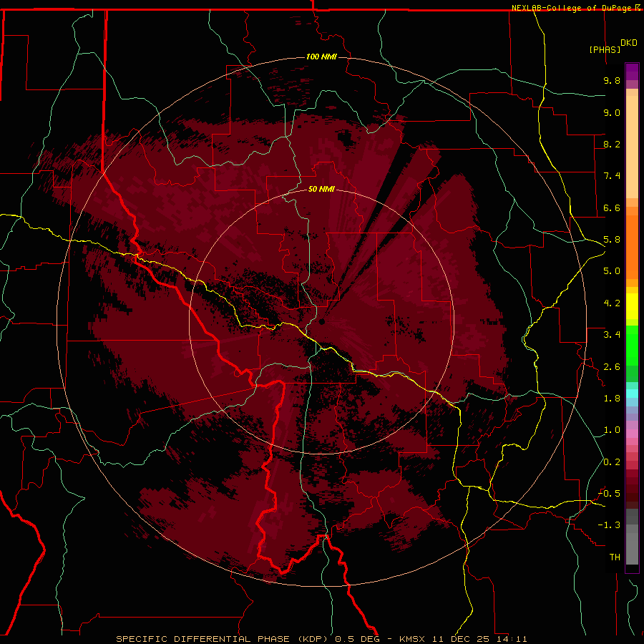The width and height of the screenshot is (644, 644).
Task: Click the 3.4 scale value
Action: (612, 335)
